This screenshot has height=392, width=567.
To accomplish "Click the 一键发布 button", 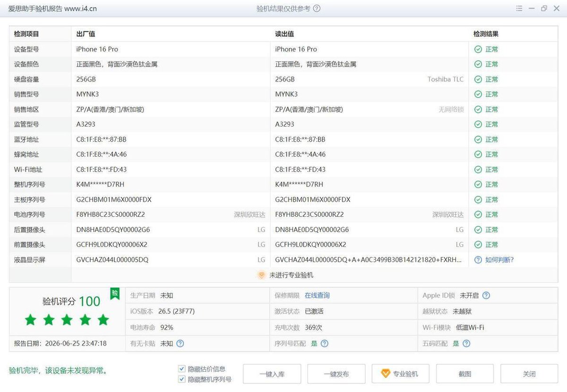I will point(336,374).
